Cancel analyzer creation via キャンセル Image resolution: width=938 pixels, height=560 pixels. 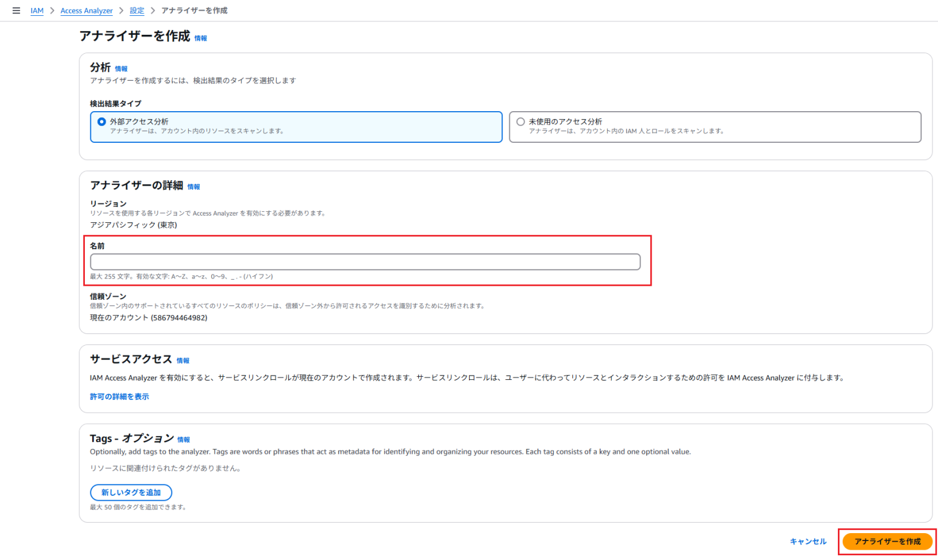[x=807, y=541]
